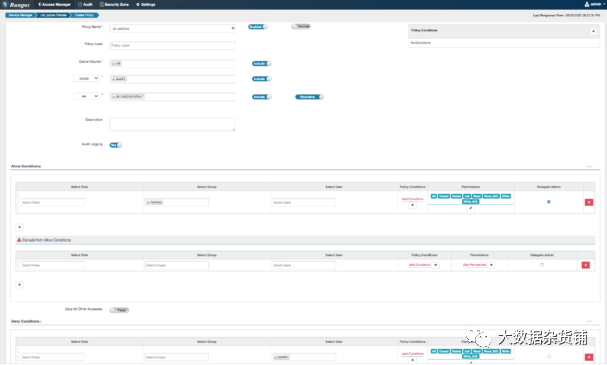Click the Create Policy breadcrumb
This screenshot has width=607, height=365.
84,15
